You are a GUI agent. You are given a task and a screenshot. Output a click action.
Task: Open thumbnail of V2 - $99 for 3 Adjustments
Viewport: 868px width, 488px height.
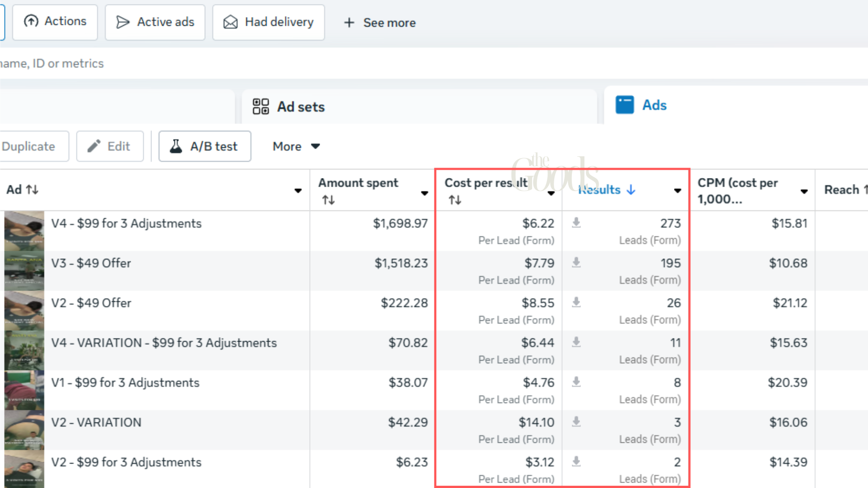point(24,469)
